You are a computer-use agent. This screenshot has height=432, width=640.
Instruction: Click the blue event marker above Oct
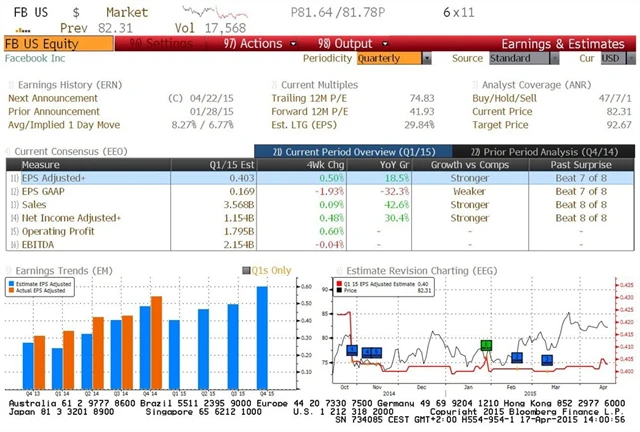(352, 349)
